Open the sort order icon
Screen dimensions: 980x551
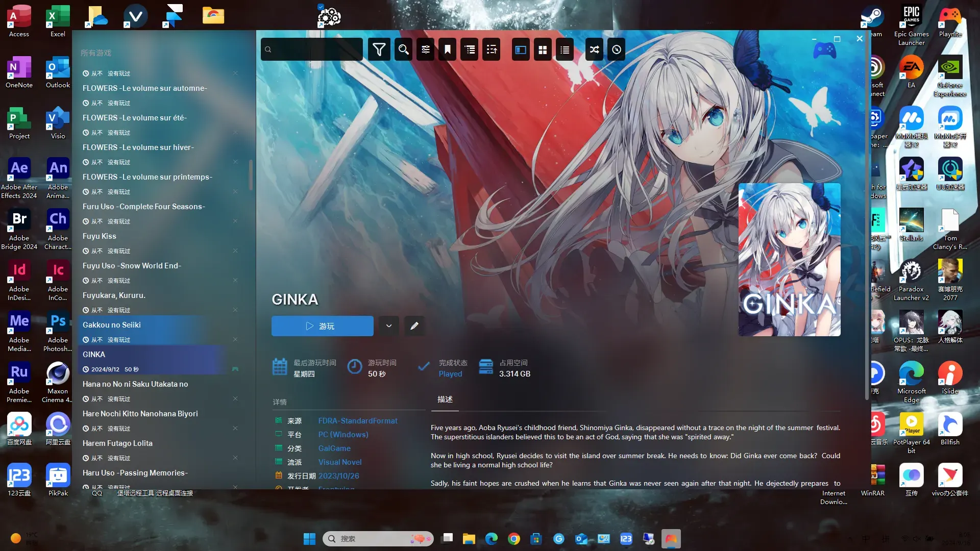(492, 49)
